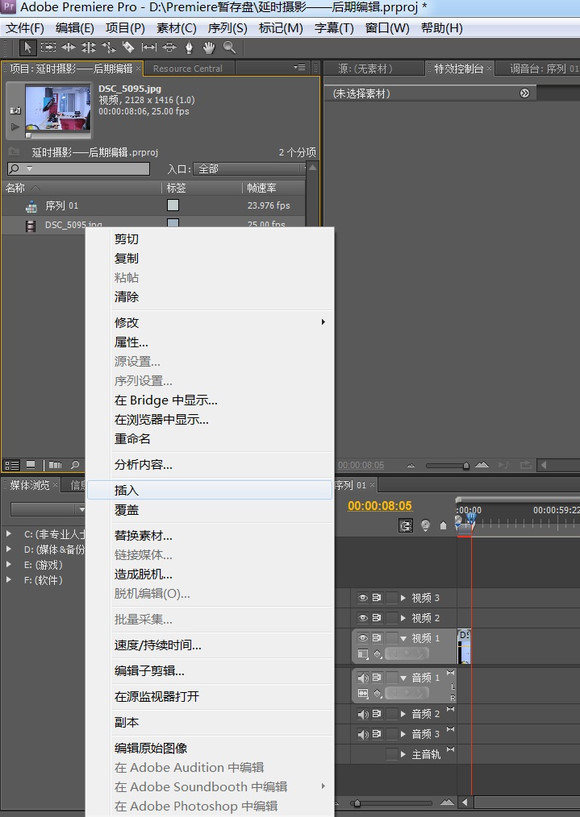Click Set Unnumbered Marker in timeline
This screenshot has height=817, width=580.
(x=443, y=525)
